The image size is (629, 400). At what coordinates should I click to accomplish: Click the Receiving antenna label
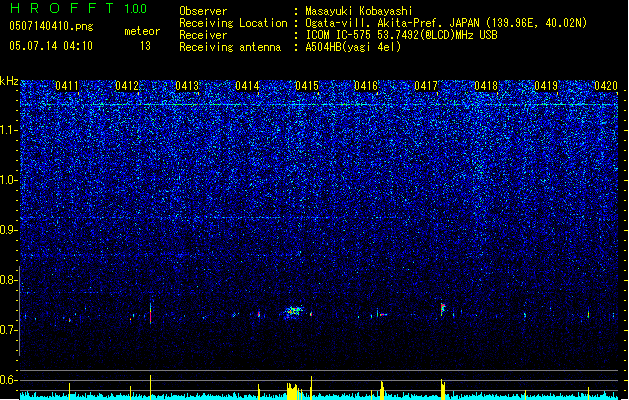(x=230, y=47)
